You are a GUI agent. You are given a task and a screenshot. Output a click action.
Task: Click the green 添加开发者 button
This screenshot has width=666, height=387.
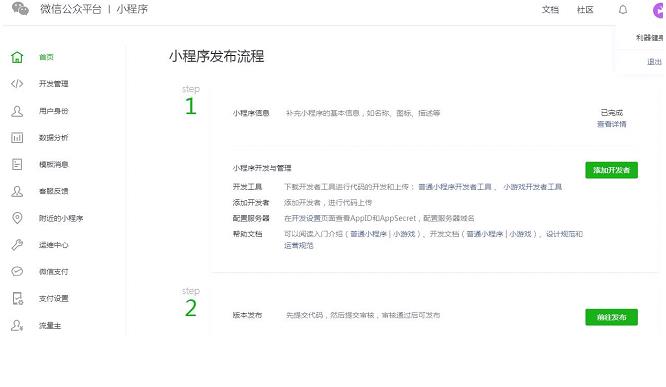(x=612, y=170)
